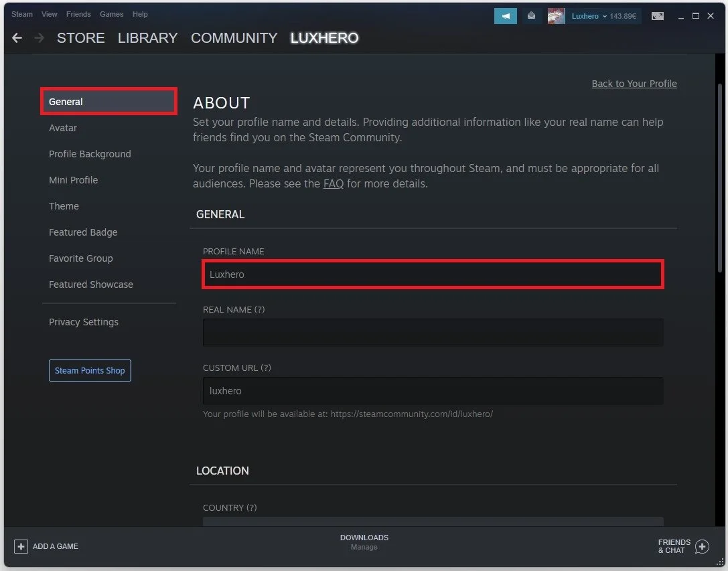
Task: Click the Custom URL input field
Action: (433, 391)
